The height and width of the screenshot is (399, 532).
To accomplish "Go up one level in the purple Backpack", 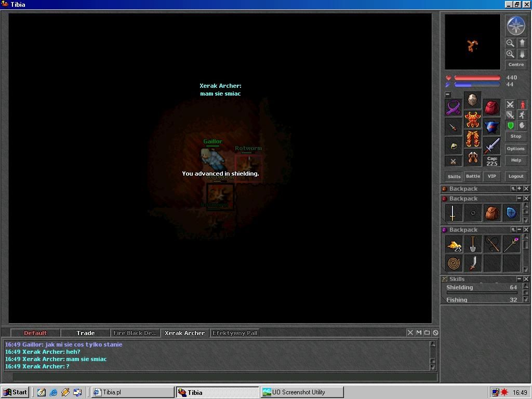I will tap(514, 230).
